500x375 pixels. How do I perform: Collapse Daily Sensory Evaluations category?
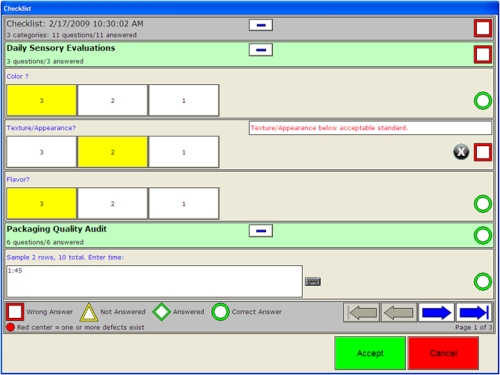261,50
